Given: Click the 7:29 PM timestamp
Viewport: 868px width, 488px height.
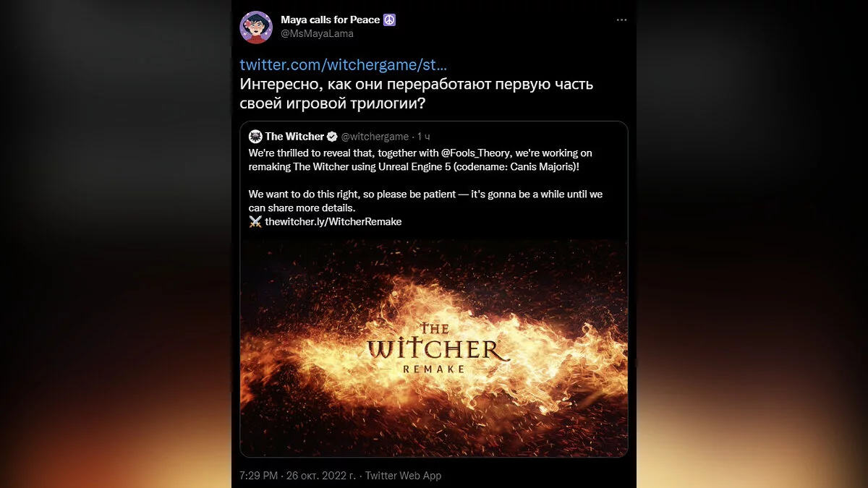Looking at the screenshot, I should 260,476.
